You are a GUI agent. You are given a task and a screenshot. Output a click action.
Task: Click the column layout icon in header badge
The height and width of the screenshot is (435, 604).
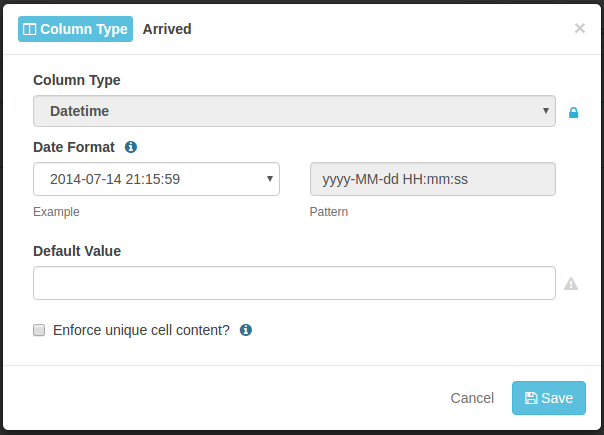click(30, 29)
